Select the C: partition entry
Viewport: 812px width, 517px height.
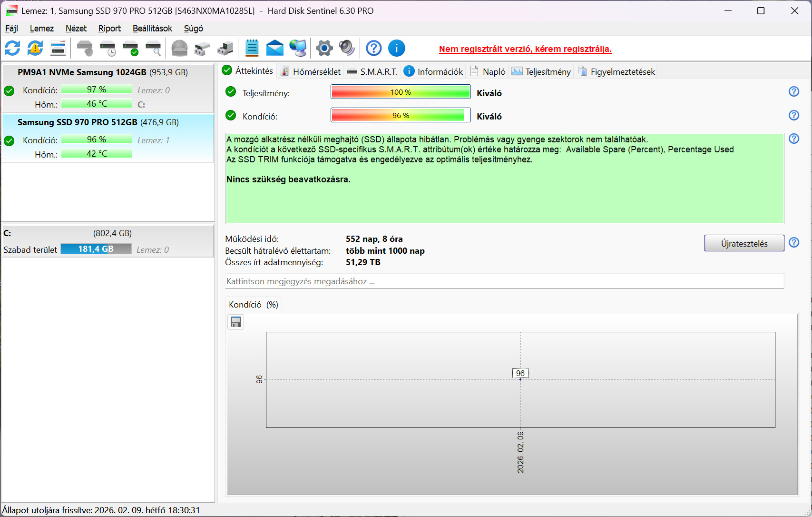[x=108, y=241]
